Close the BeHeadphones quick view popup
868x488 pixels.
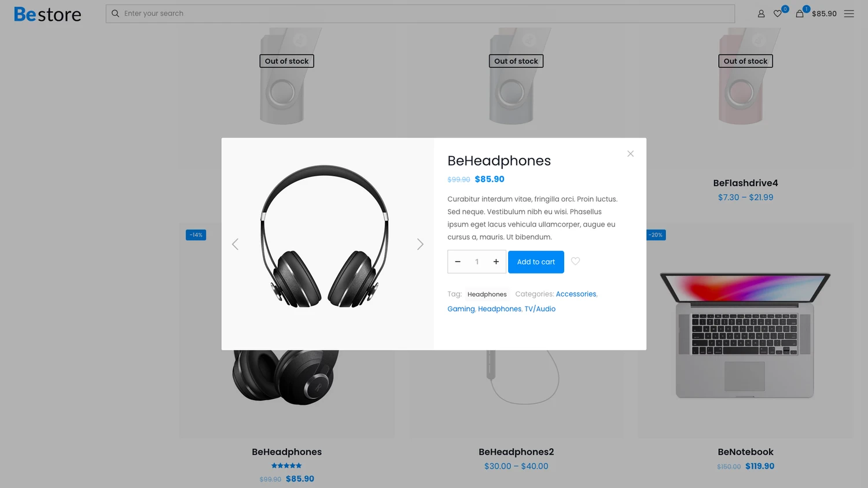630,154
